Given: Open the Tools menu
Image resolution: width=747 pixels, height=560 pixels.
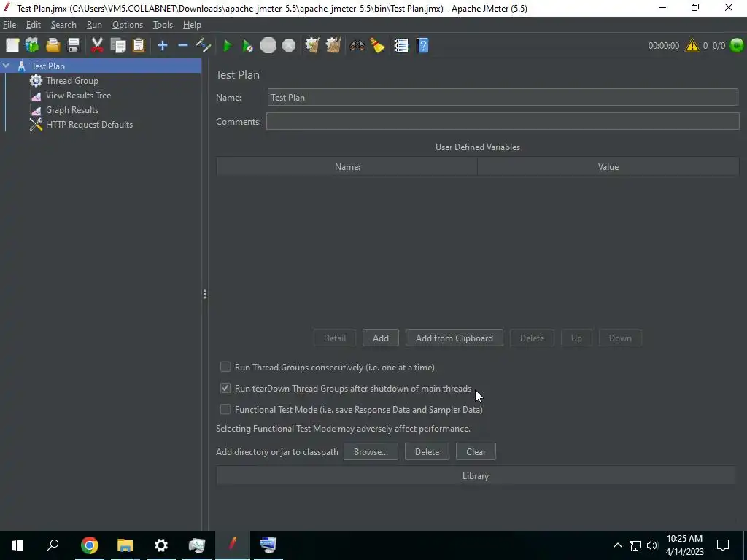Looking at the screenshot, I should 163,25.
